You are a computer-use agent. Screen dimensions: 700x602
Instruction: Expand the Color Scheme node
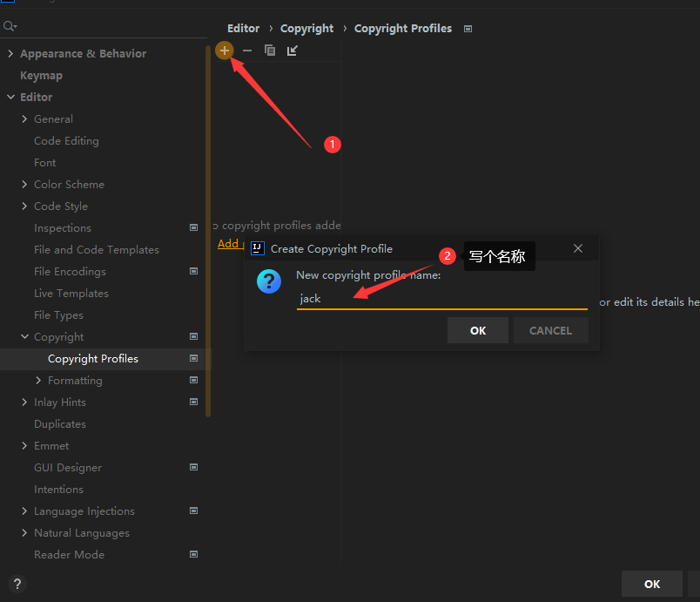pos(24,184)
